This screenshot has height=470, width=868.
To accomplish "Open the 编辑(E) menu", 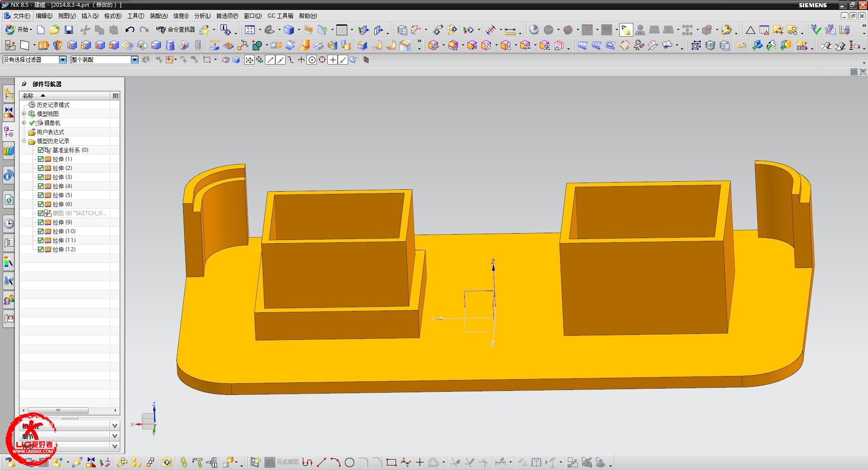I will [x=44, y=16].
